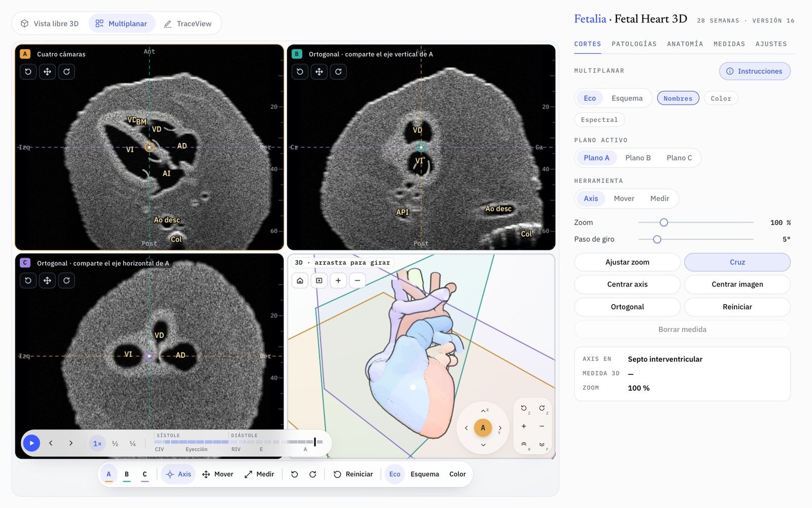This screenshot has width=812, height=508.
Task: Toggle the Cruz crosshair button
Action: (737, 262)
